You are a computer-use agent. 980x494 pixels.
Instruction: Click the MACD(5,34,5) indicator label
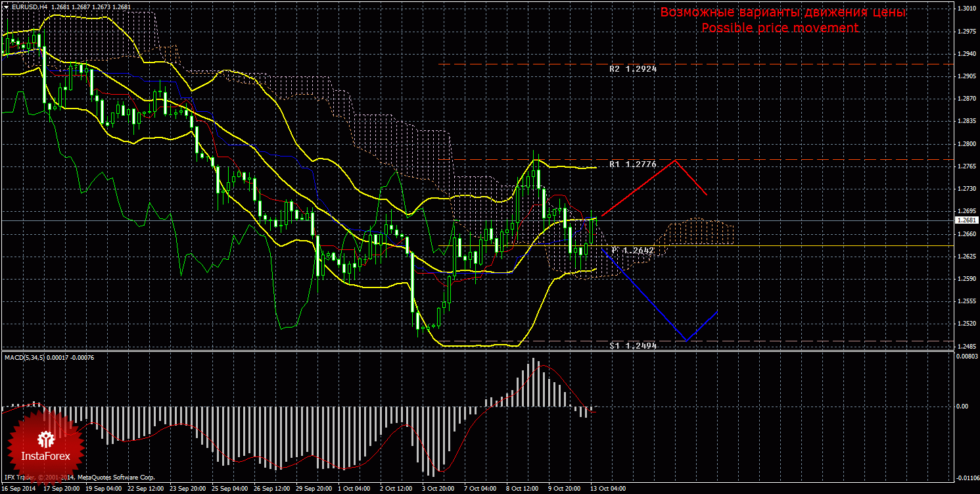click(x=24, y=357)
